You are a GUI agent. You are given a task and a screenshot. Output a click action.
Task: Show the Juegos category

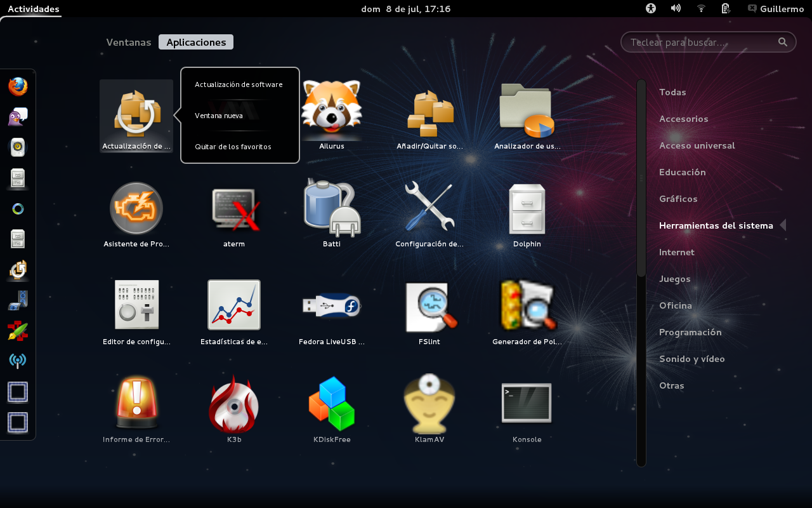pos(675,279)
